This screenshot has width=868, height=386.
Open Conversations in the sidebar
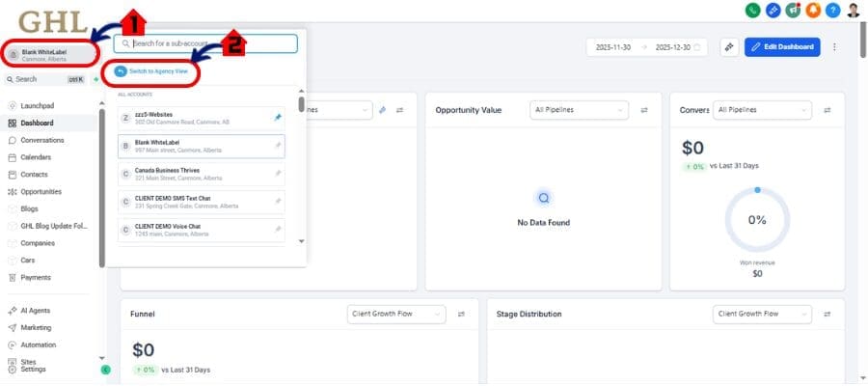[41, 140]
